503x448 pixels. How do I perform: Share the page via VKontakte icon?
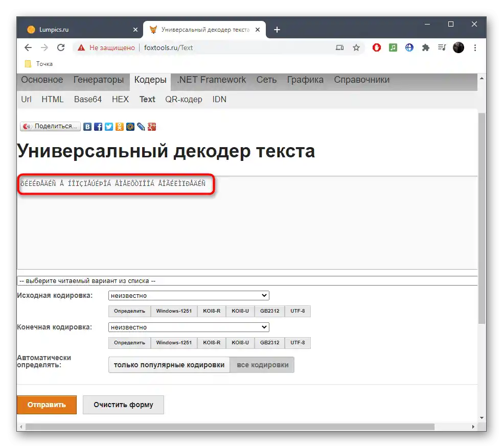(87, 127)
